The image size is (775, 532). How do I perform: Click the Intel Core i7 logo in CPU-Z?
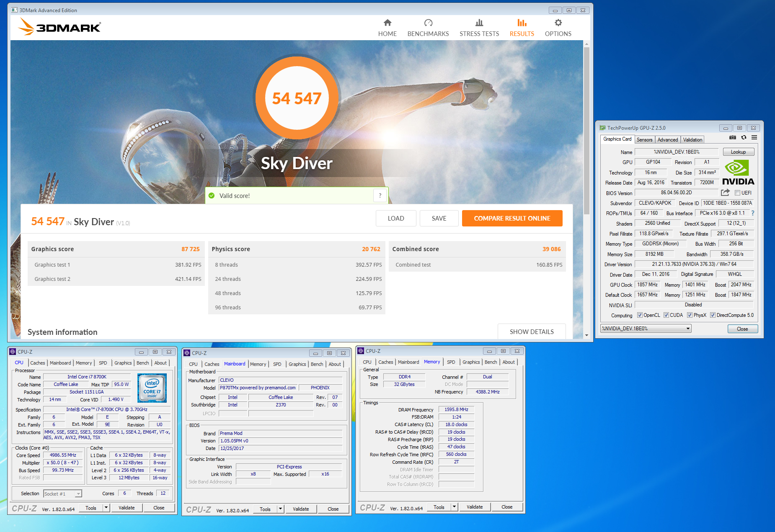[x=152, y=388]
